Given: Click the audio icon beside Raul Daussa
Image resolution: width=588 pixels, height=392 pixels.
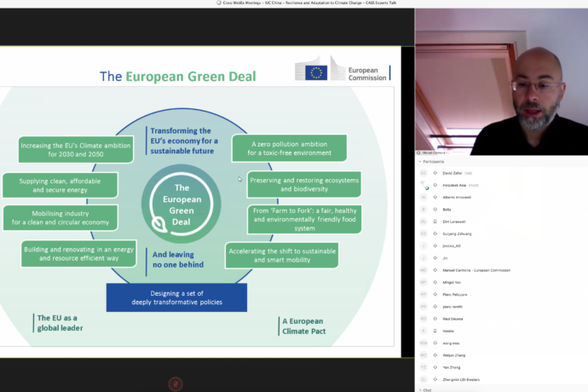Looking at the screenshot, I should 435,319.
